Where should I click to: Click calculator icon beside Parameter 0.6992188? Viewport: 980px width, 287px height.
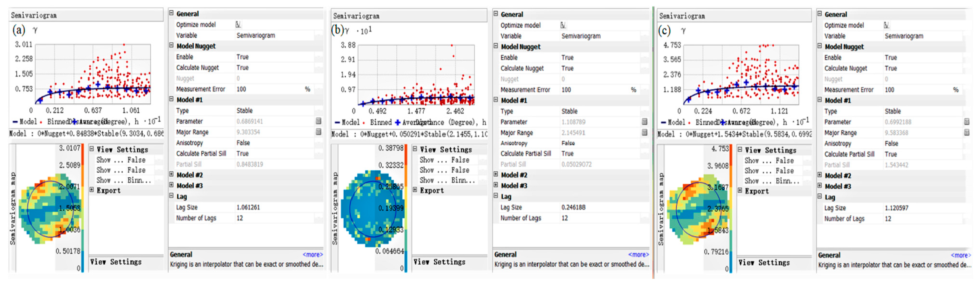point(967,122)
